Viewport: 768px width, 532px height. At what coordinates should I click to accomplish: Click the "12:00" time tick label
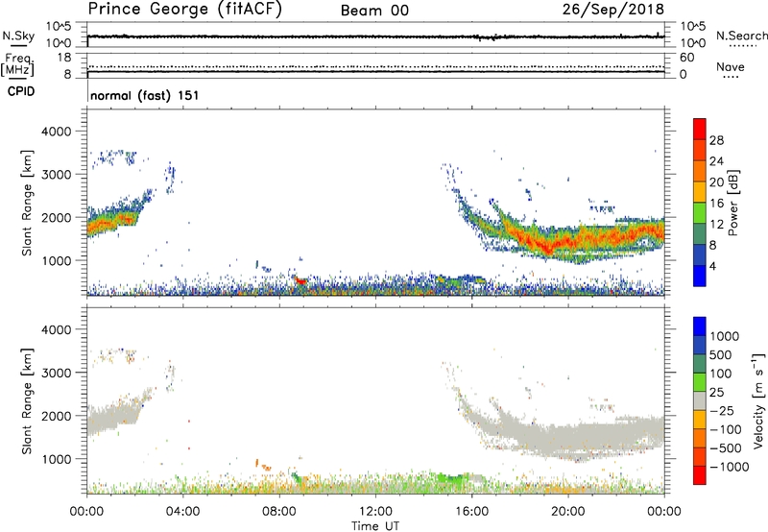click(375, 512)
